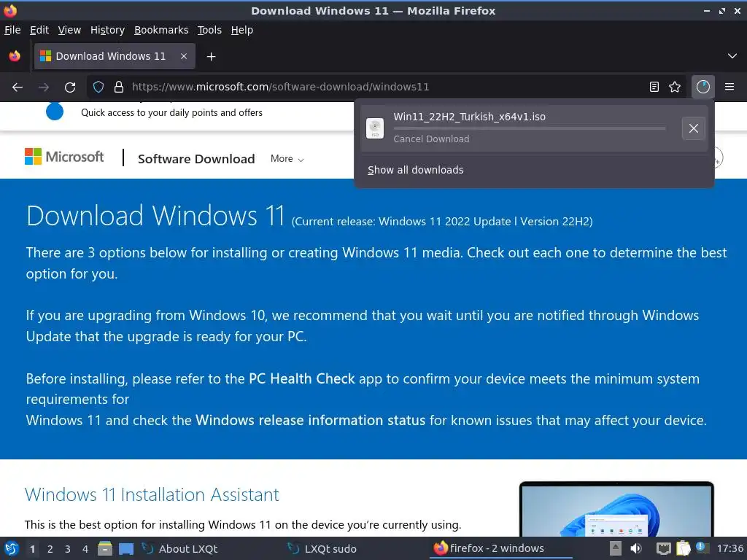
Task: Click the update notification tray icon
Action: tap(703, 548)
